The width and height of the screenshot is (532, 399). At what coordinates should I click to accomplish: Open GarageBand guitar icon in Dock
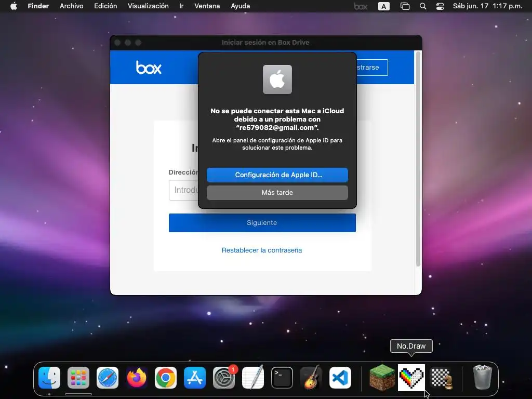pos(311,378)
